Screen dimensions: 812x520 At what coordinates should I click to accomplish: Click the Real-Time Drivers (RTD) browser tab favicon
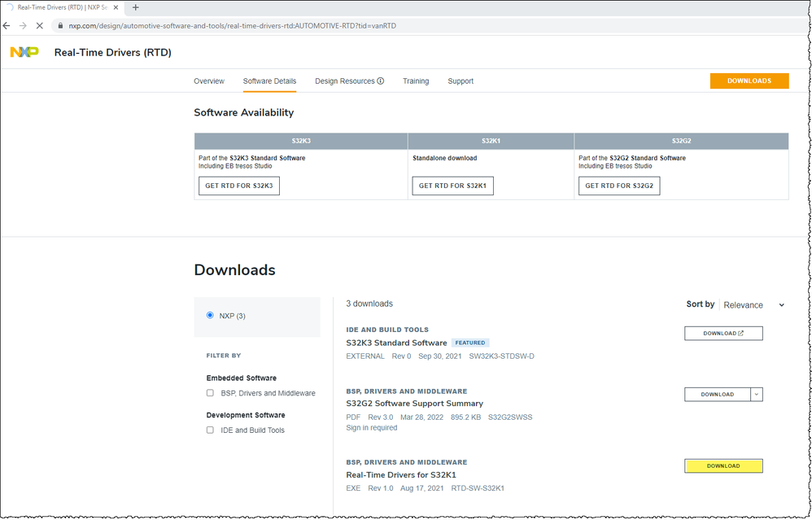click(10, 7)
